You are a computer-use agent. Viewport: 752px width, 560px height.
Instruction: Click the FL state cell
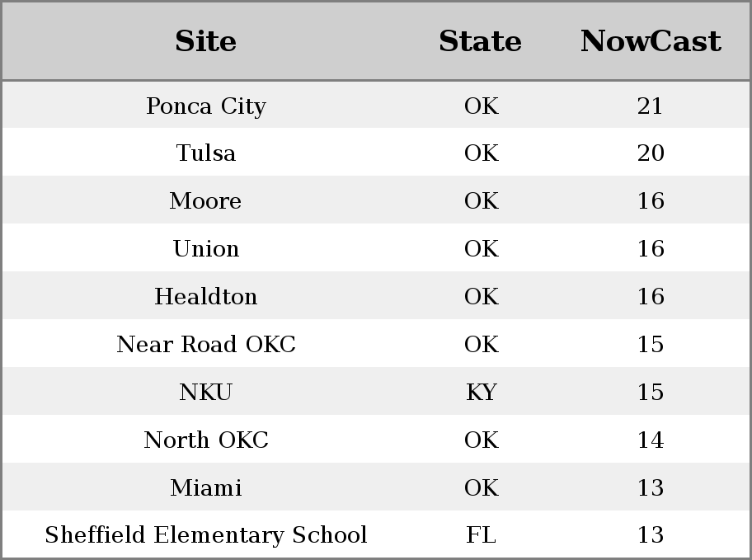(482, 534)
